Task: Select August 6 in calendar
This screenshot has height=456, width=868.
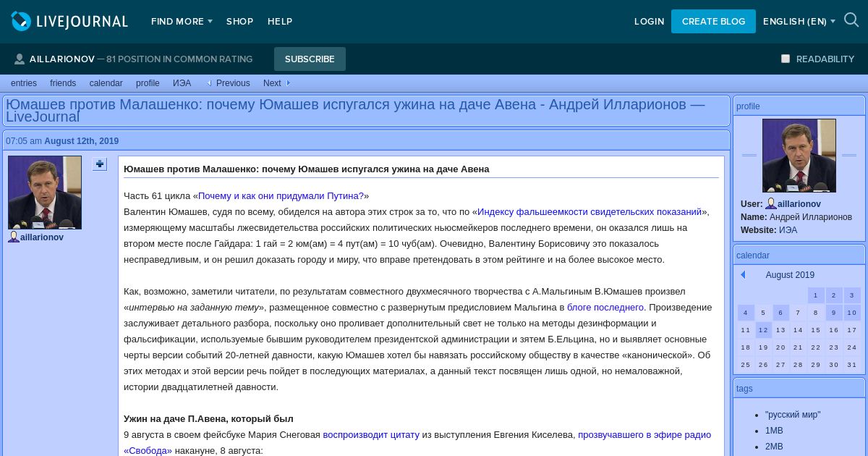Action: 781,313
